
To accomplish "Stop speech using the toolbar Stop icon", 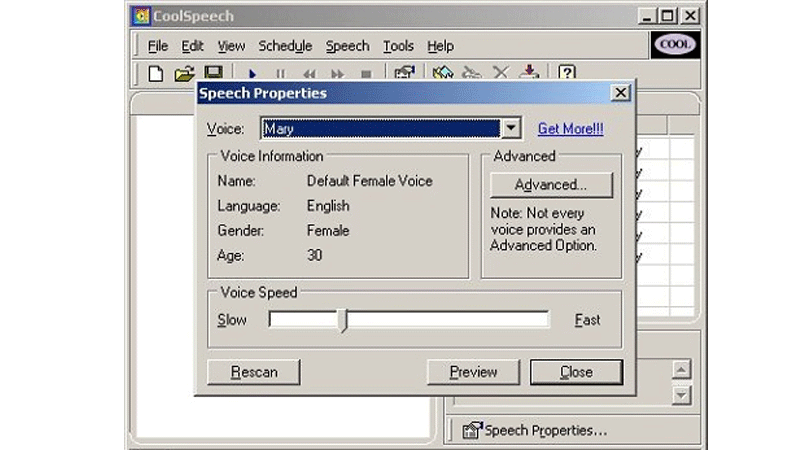I will click(x=366, y=74).
